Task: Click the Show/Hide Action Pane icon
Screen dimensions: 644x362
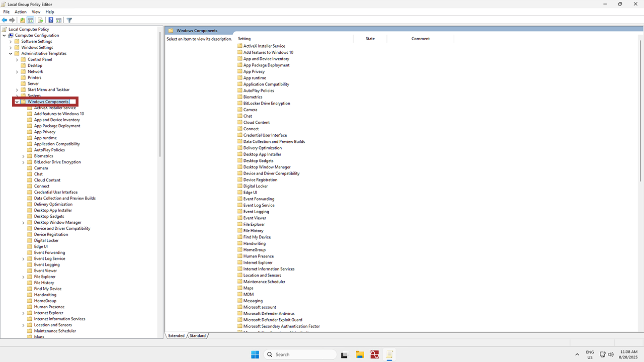Action: [58, 20]
